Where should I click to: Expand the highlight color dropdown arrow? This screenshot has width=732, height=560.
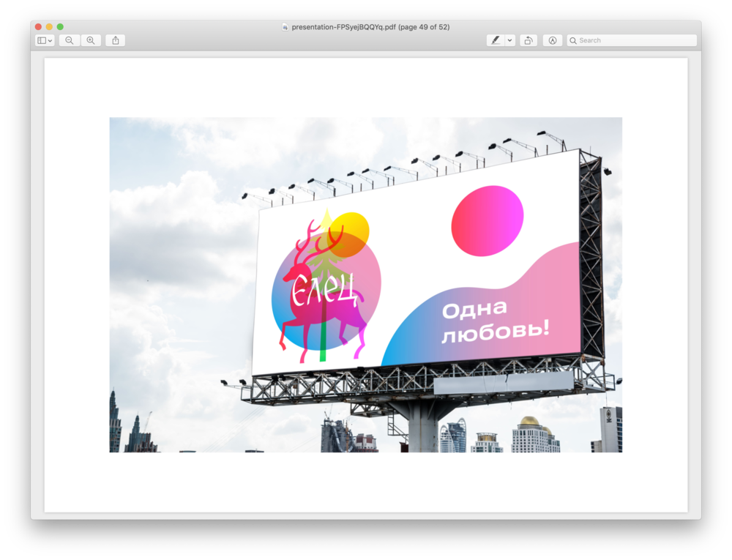point(510,40)
